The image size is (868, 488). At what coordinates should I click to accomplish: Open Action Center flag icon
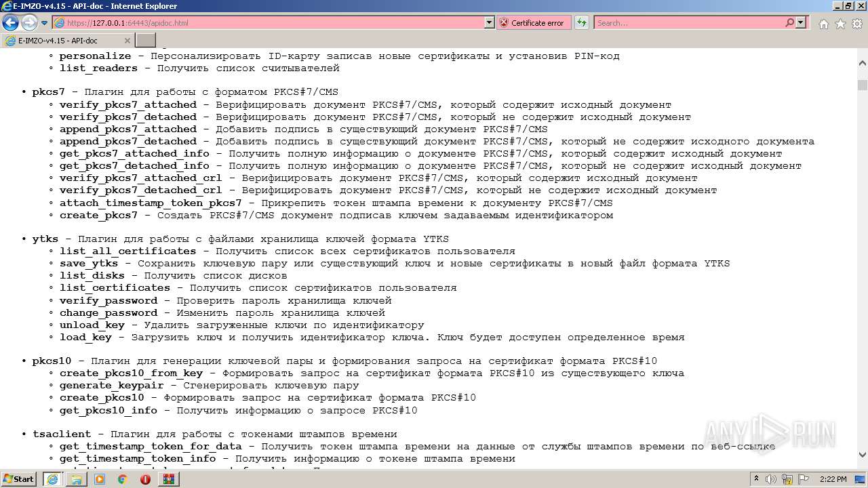pos(803,479)
